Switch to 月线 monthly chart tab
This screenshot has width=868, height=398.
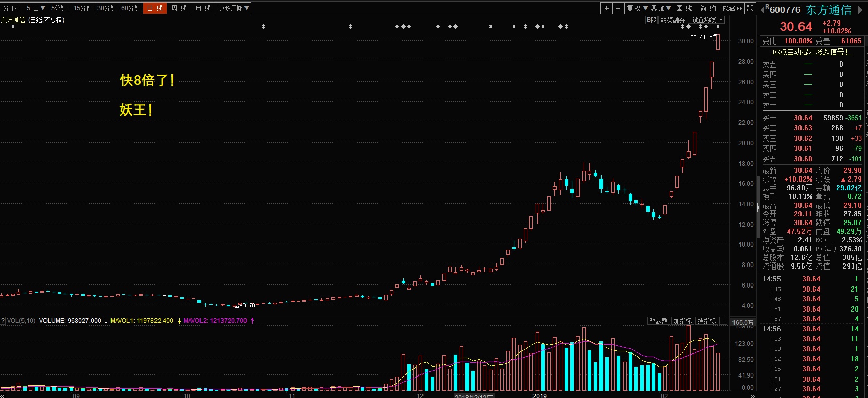tap(203, 8)
